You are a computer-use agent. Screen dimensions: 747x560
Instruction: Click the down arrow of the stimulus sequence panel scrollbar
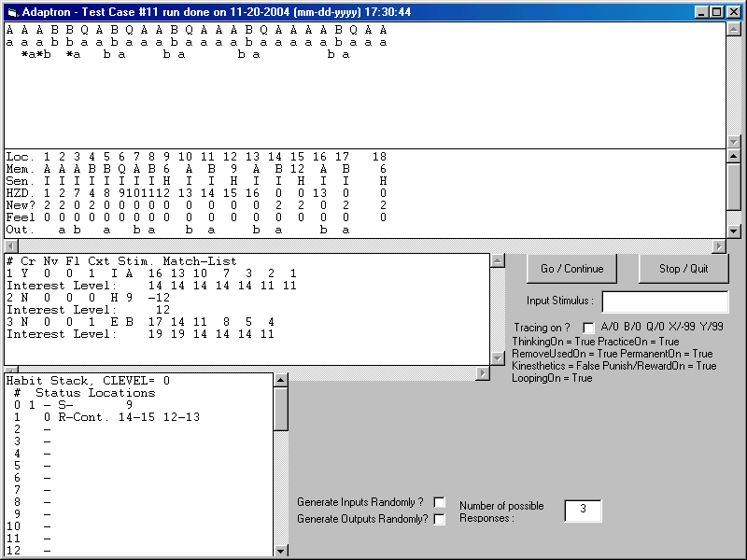733,142
